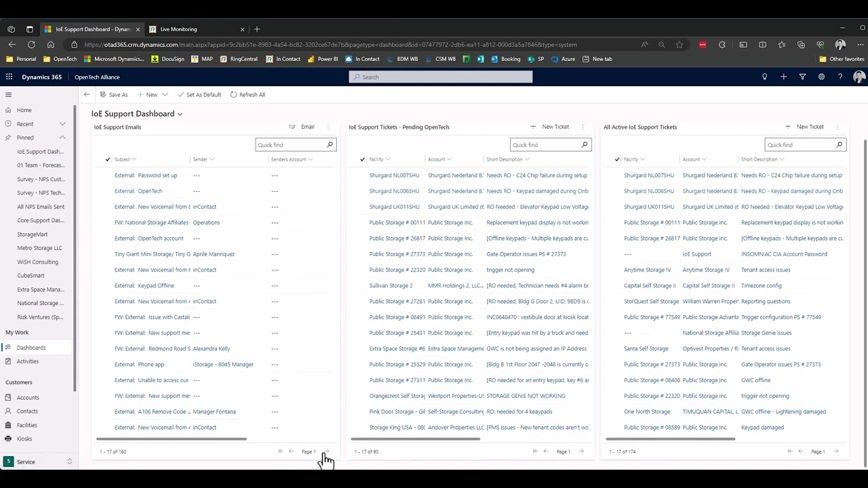Open Kiosks in the sidebar
Image resolution: width=868 pixels, height=488 pixels.
(x=24, y=439)
